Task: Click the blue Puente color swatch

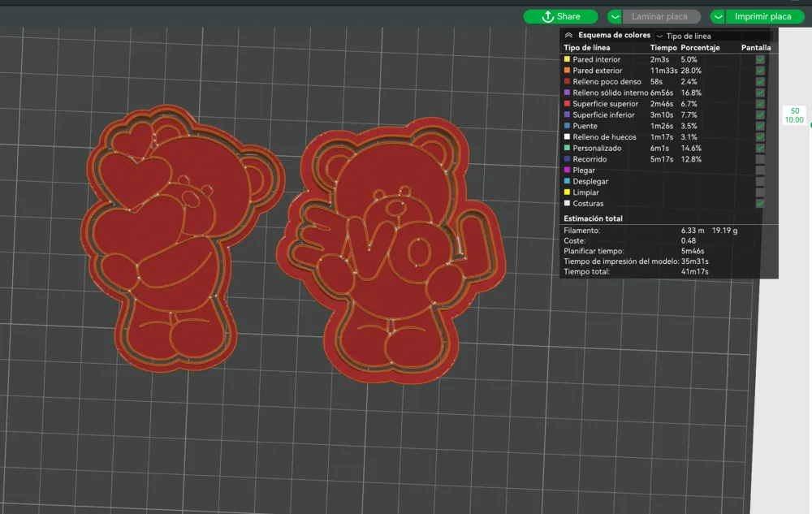Action: pos(567,125)
